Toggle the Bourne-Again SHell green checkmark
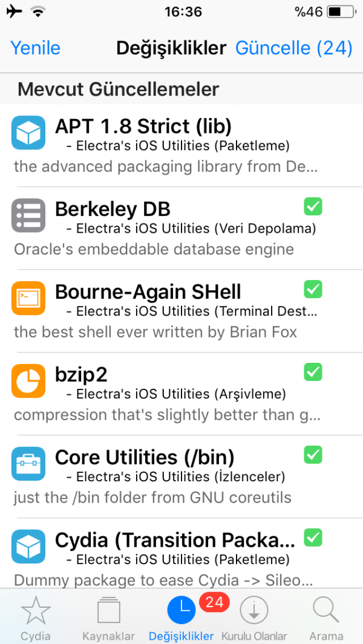Image resolution: width=363 pixels, height=644 pixels. coord(313,289)
